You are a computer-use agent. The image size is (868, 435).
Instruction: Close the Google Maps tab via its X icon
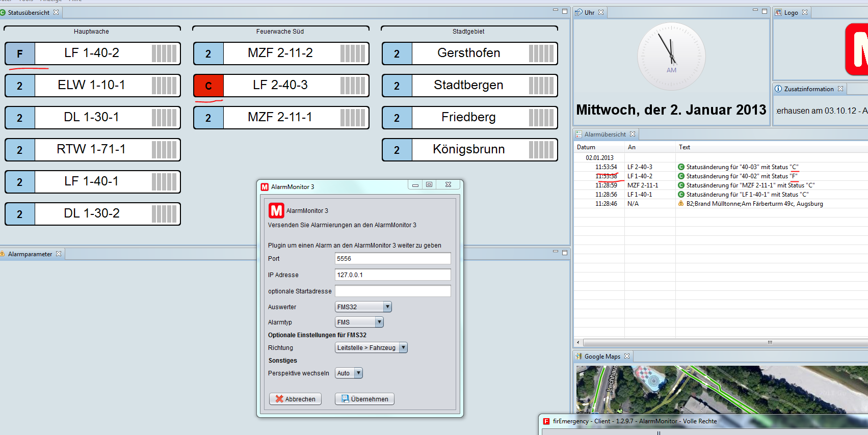click(x=627, y=357)
